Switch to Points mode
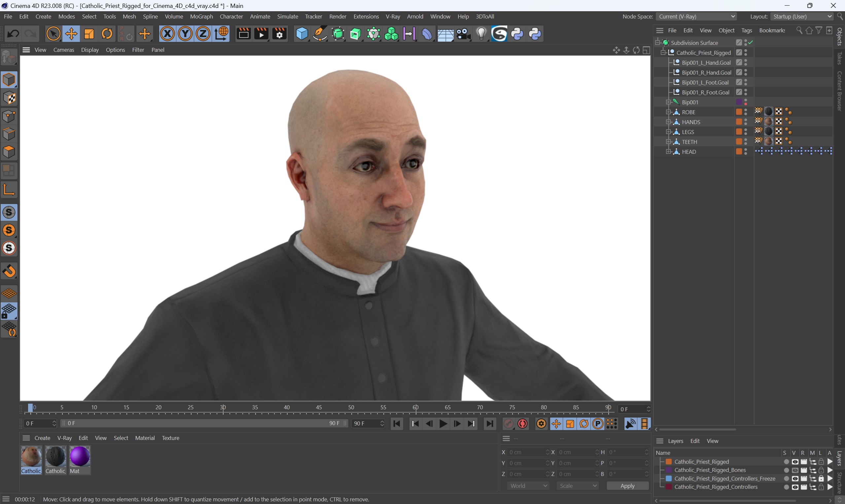Screen dimensions: 845x504 (x=9, y=116)
